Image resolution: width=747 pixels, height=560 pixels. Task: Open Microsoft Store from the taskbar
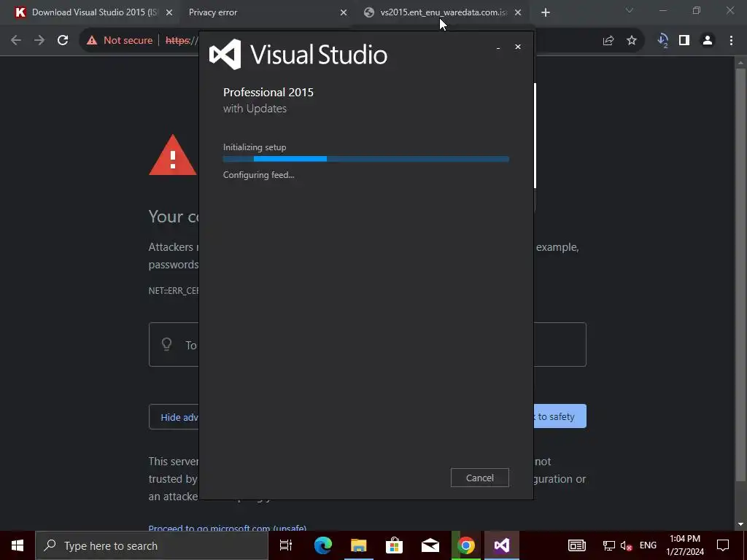tap(395, 545)
